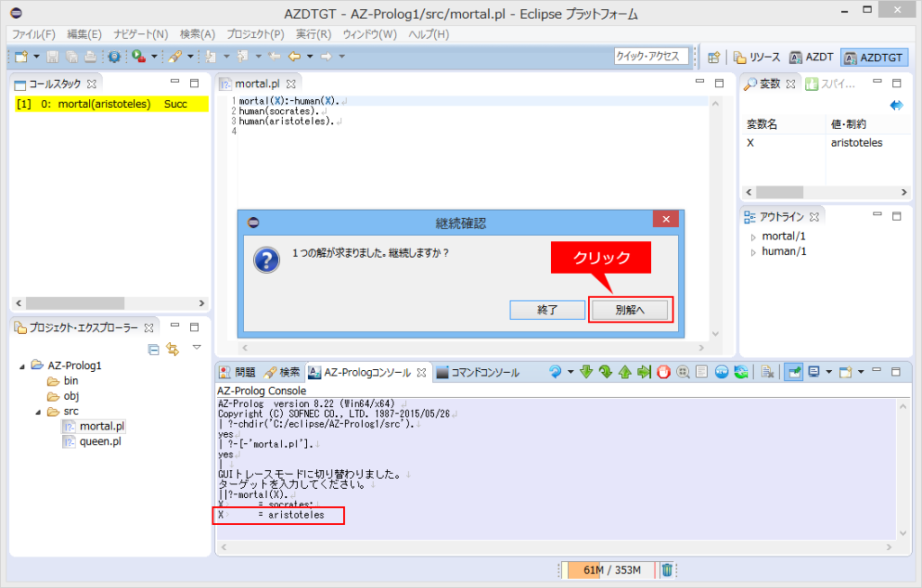922x588 pixels.
Task: Click the open perspective icon
Action: [713, 57]
